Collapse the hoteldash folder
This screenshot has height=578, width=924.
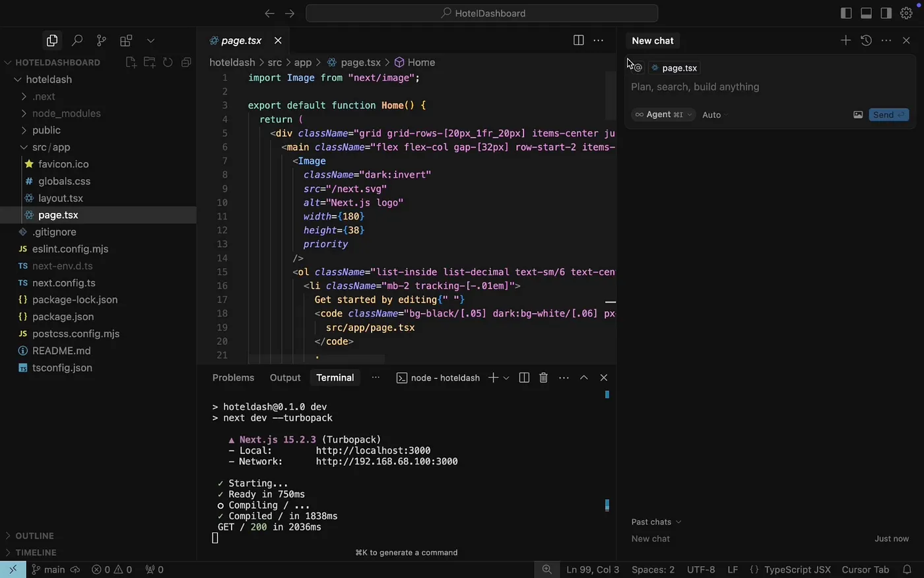coord(48,79)
